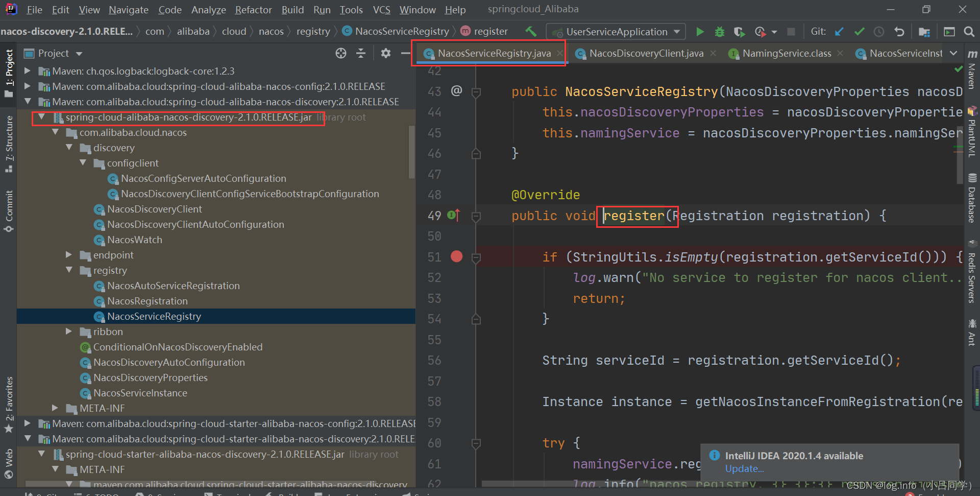This screenshot has height=496, width=980.
Task: Click the Project panel vertical scrollbar
Action: (412, 152)
